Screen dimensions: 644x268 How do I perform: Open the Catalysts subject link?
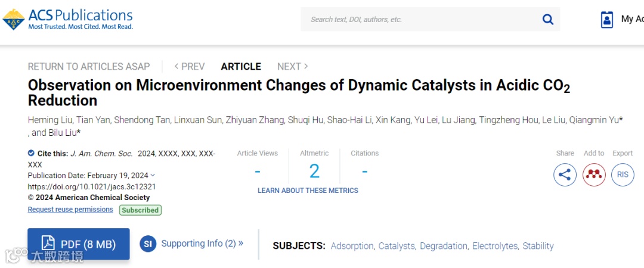click(x=397, y=246)
